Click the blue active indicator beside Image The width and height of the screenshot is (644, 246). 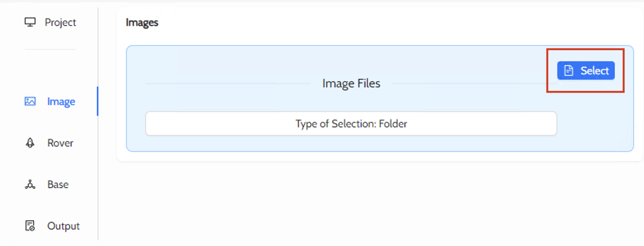pyautogui.click(x=97, y=101)
